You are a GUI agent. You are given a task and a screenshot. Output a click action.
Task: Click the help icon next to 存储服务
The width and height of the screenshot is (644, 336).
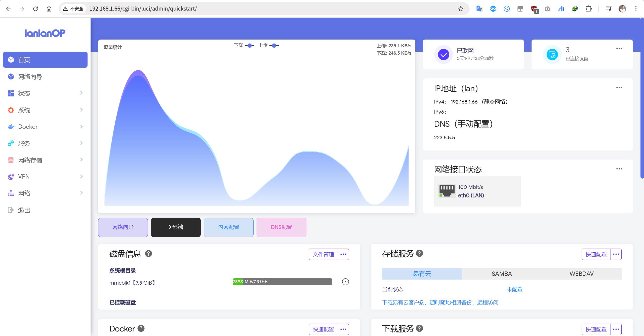tap(419, 253)
